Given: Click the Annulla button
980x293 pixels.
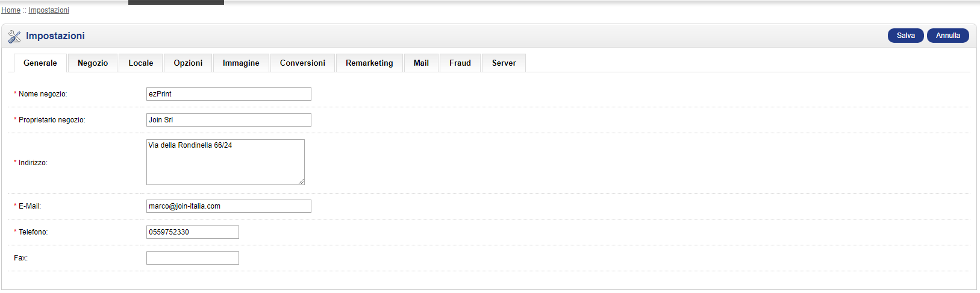Looking at the screenshot, I should [x=947, y=36].
